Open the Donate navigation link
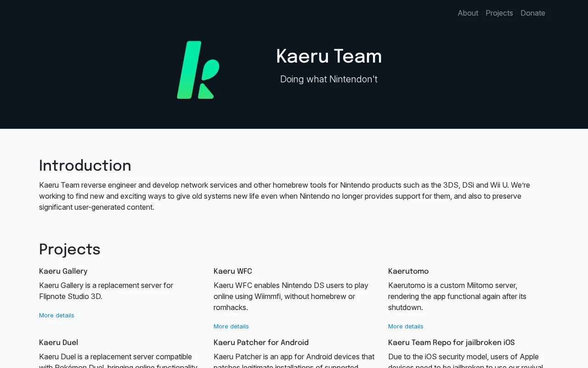This screenshot has height=368, width=588. click(532, 13)
